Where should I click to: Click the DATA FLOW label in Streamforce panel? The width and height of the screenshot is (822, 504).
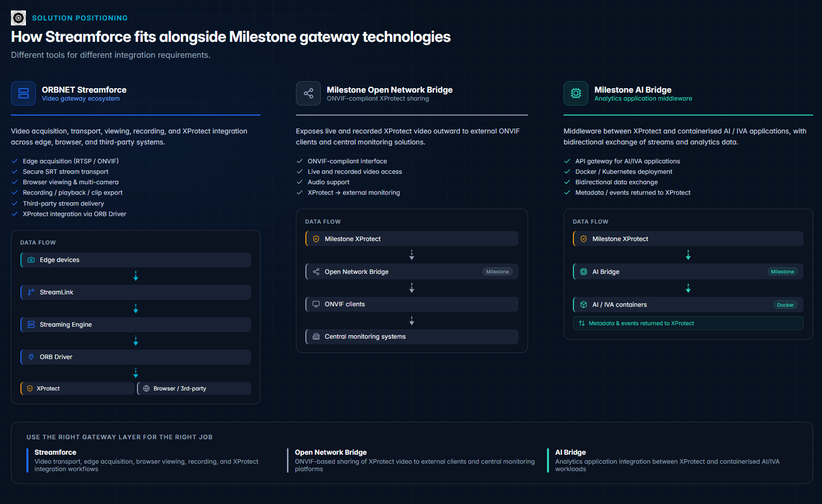pos(38,243)
